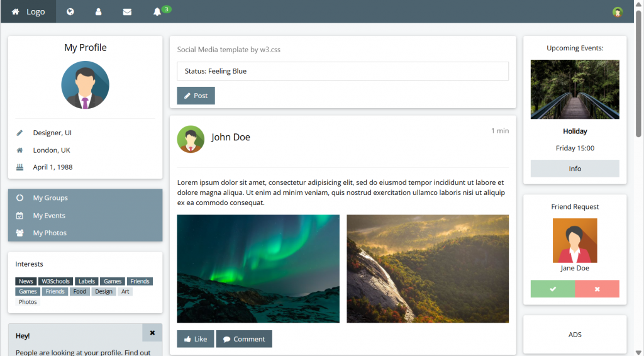This screenshot has width=644, height=356.
Task: Click birthday cake icon beside April 1, 1988
Action: [19, 167]
